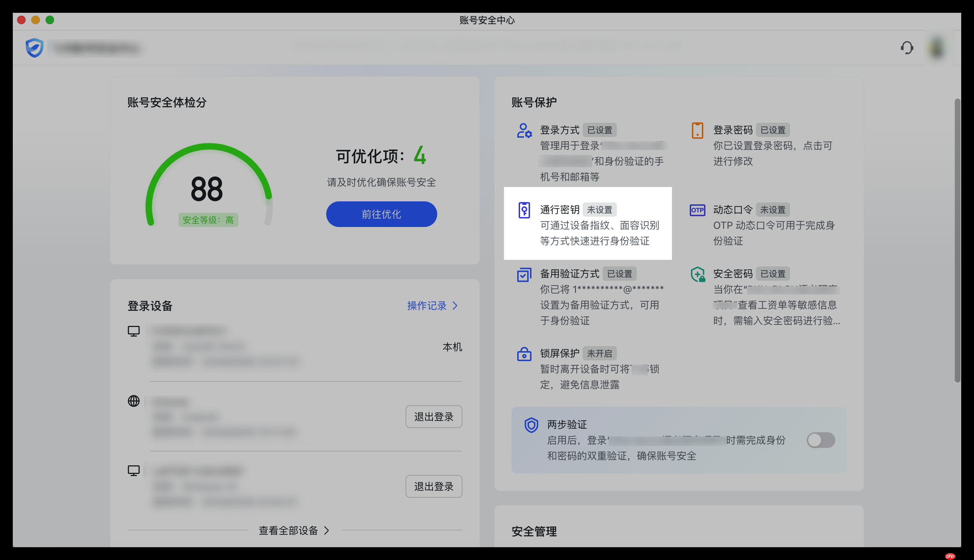
Task: Click the 安全密码 green shield icon
Action: 698,274
